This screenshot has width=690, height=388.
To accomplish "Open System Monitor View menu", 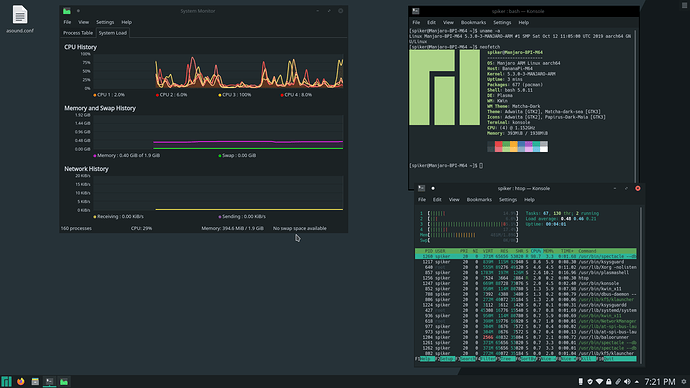I will tap(83, 22).
